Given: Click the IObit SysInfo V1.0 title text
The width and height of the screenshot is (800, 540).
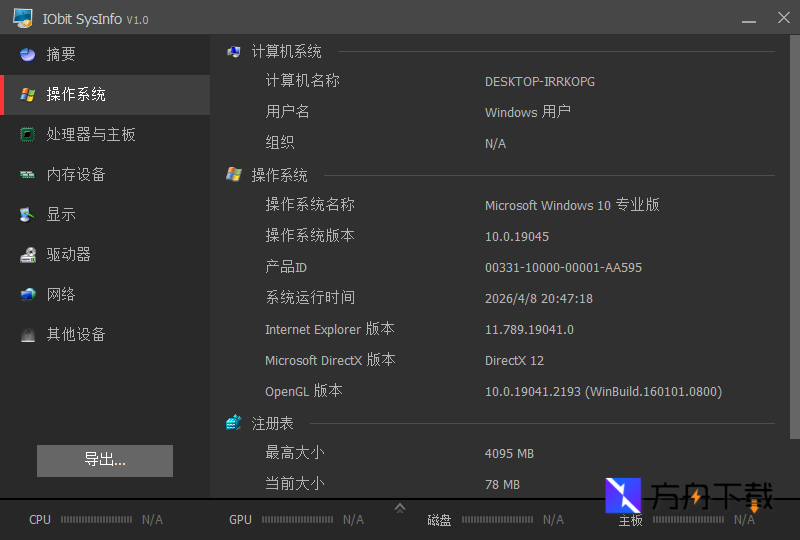Looking at the screenshot, I should pyautogui.click(x=95, y=19).
